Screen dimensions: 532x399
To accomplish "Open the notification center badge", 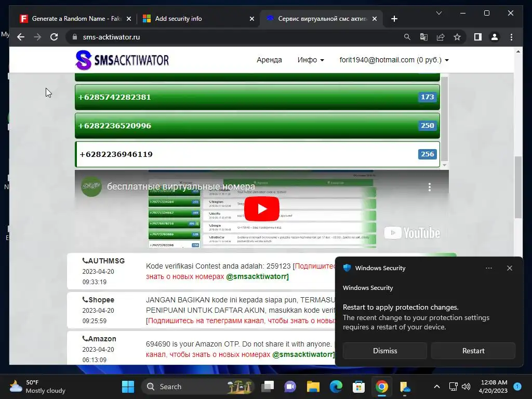I will click(x=517, y=386).
